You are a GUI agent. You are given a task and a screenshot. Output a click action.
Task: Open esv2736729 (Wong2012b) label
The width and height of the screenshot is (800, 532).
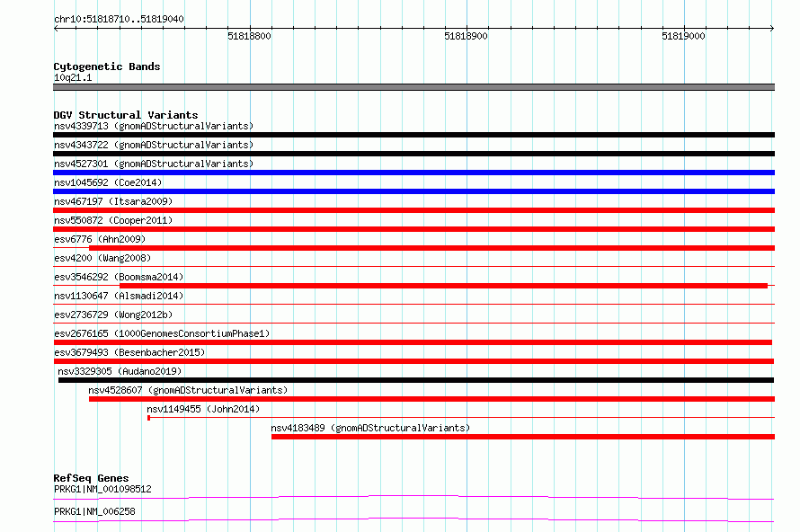click(113, 315)
